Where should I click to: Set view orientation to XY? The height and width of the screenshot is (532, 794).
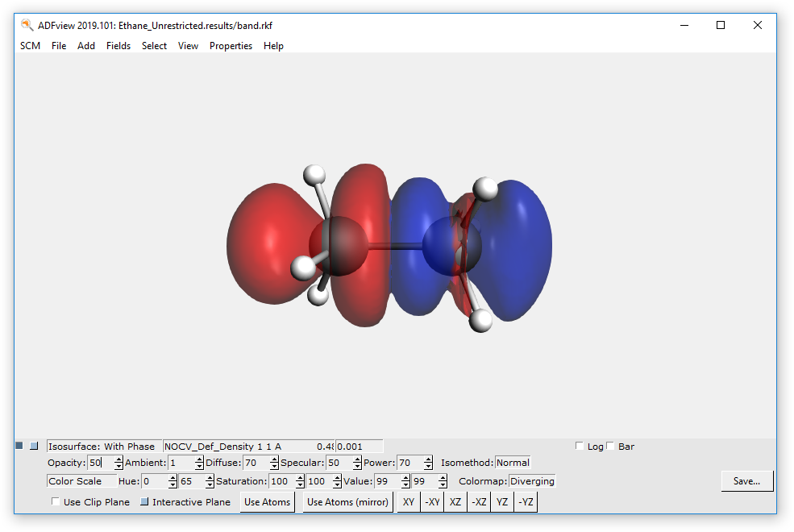[408, 501]
